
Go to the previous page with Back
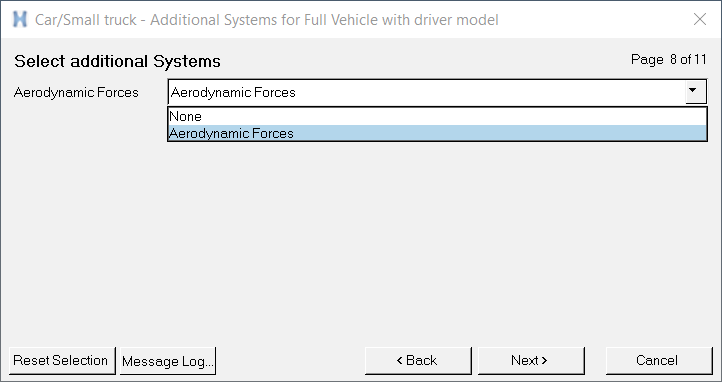(418, 360)
